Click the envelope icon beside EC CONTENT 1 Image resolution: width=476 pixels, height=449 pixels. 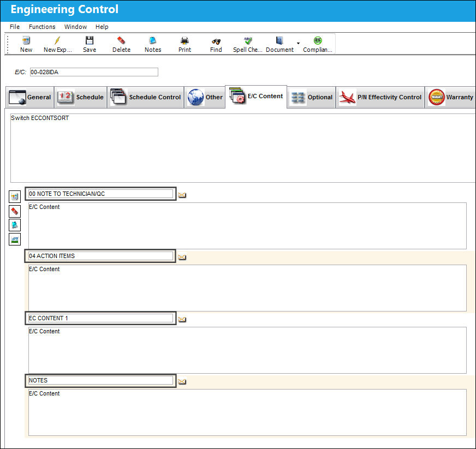tap(182, 320)
